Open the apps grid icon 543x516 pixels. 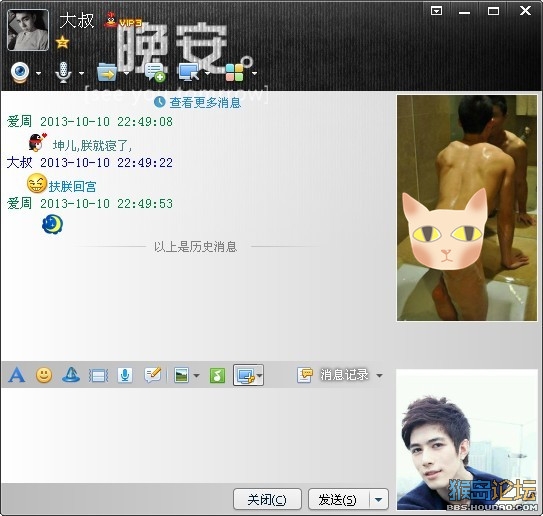[x=235, y=72]
